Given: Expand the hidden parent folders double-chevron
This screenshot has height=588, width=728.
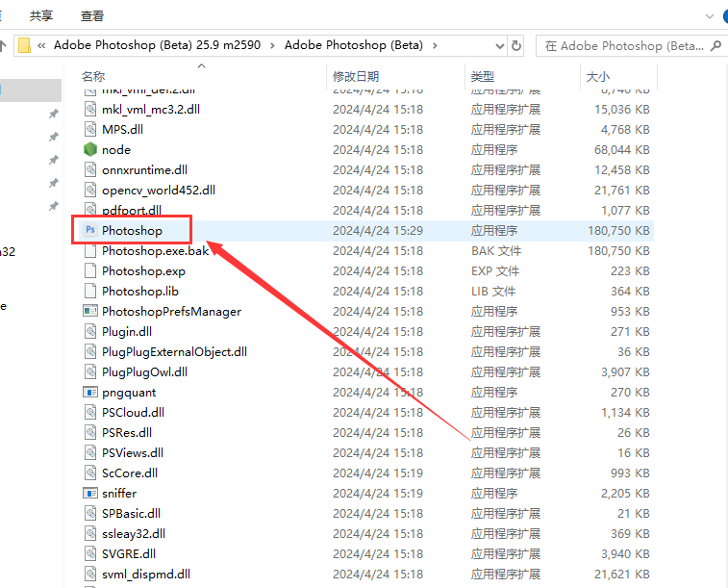Looking at the screenshot, I should pos(41,45).
